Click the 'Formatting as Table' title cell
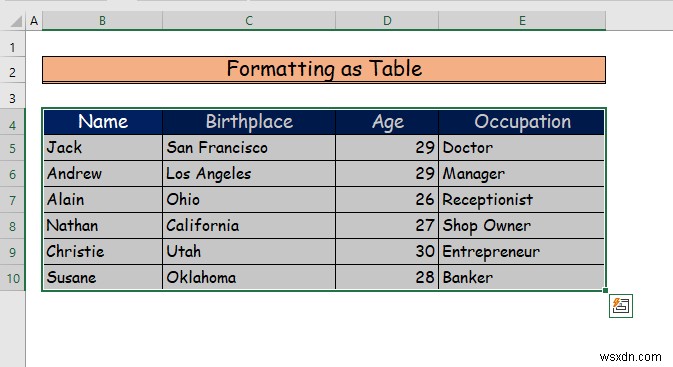This screenshot has height=367, width=673. (324, 69)
